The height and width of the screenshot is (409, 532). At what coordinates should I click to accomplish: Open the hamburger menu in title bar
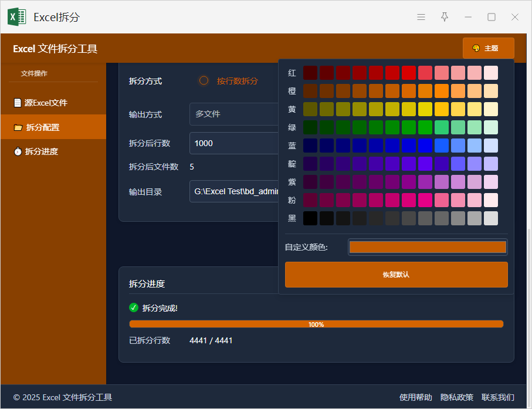421,17
